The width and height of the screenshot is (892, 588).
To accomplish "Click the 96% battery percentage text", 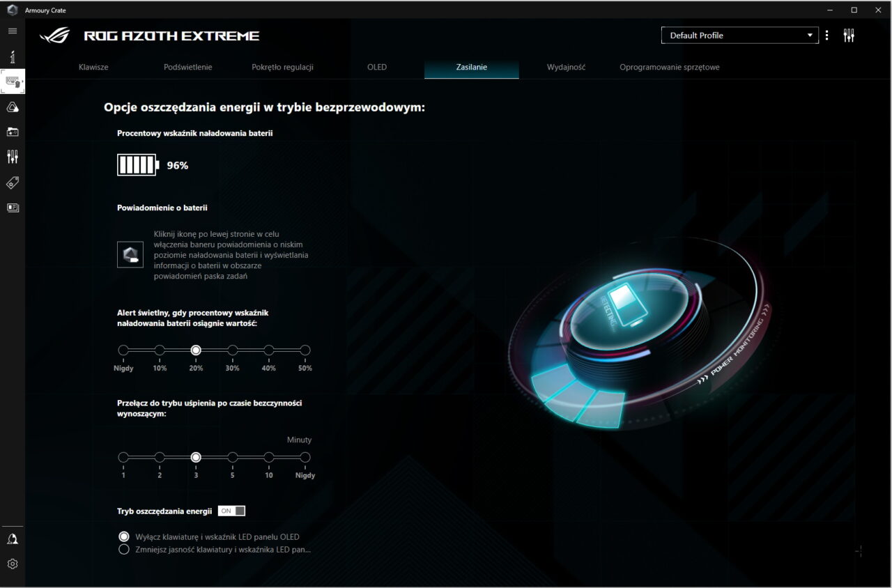I will pyautogui.click(x=178, y=166).
